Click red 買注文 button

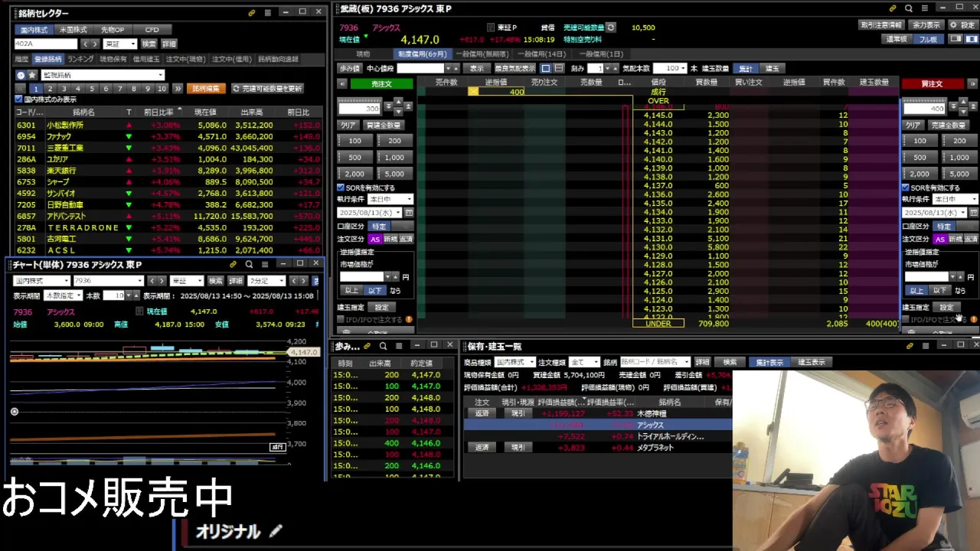click(932, 84)
